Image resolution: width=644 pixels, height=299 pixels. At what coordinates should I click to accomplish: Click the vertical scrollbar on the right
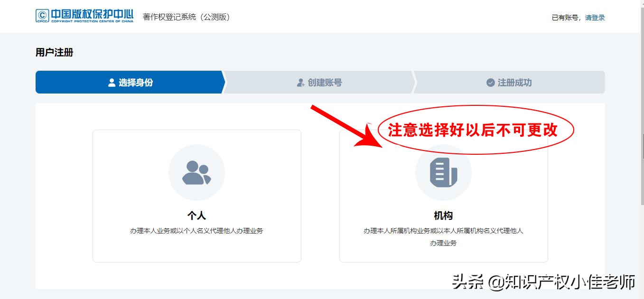pyautogui.click(x=641, y=147)
